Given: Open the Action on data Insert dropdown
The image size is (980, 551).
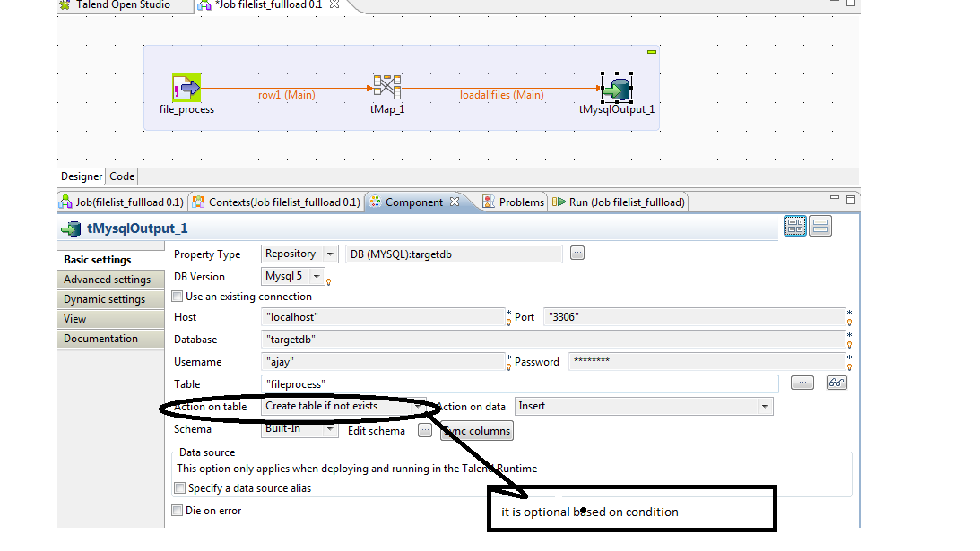Looking at the screenshot, I should point(764,406).
